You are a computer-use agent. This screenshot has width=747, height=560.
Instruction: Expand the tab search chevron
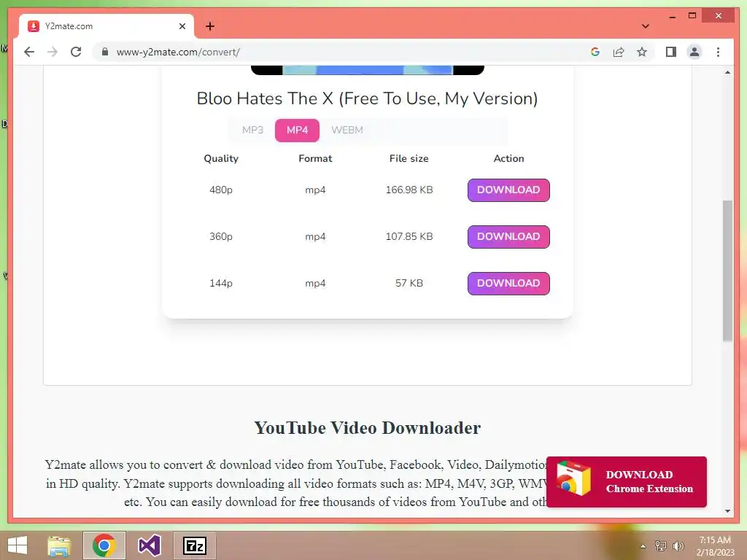tap(645, 26)
